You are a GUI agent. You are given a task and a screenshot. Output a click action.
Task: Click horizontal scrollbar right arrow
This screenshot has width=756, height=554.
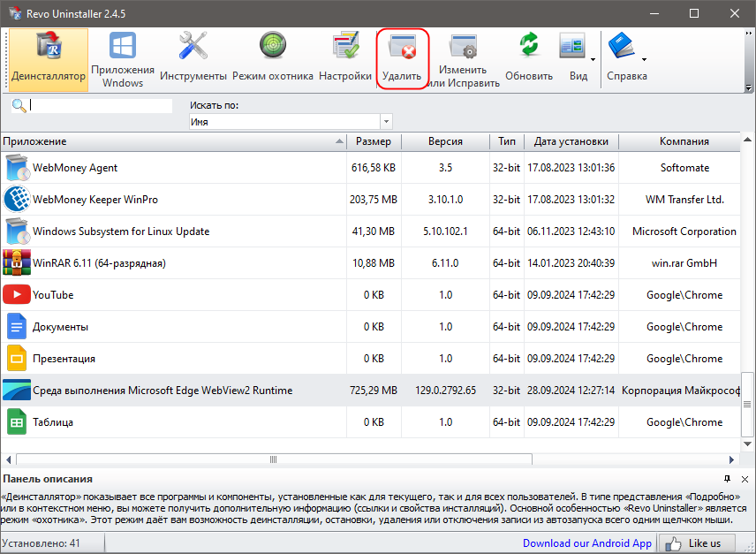(x=731, y=459)
